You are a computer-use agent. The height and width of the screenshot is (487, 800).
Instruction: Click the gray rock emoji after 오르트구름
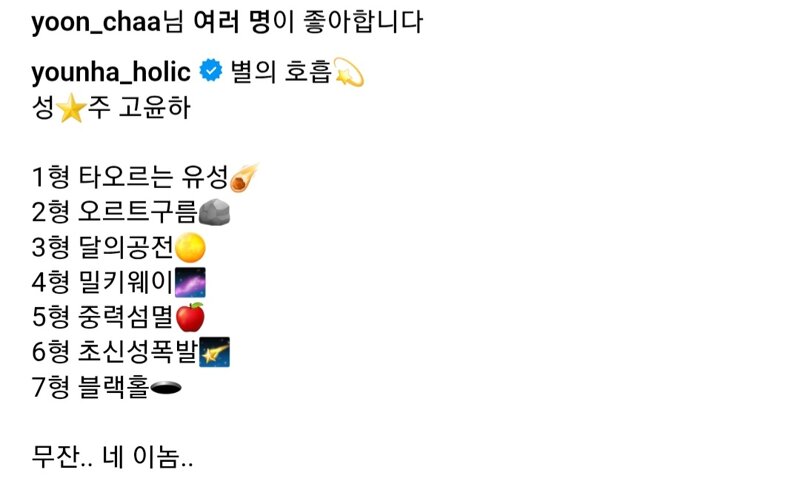(214, 212)
